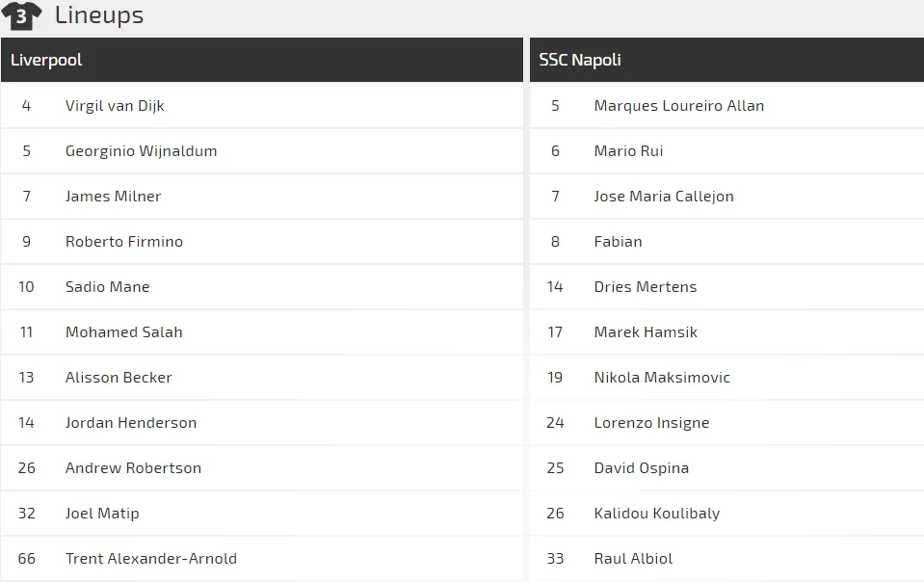
Task: Click on James Milner's name
Action: [113, 197]
